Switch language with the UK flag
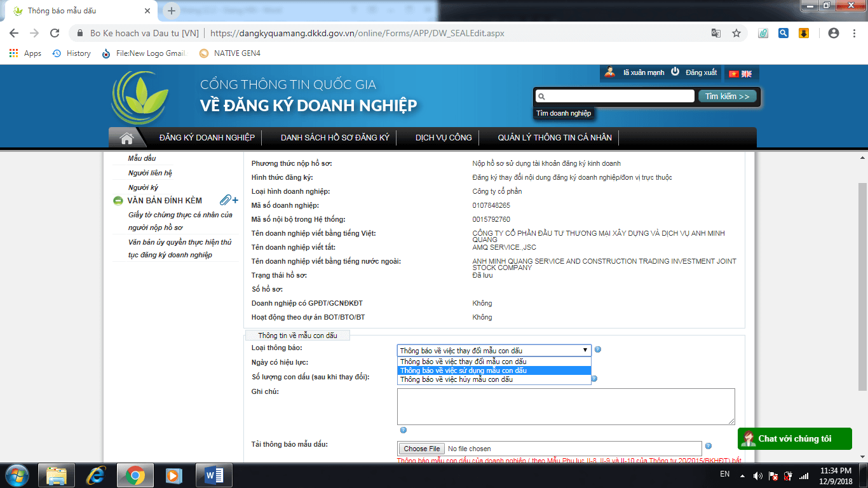Viewport: 868px width, 488px height. 747,74
